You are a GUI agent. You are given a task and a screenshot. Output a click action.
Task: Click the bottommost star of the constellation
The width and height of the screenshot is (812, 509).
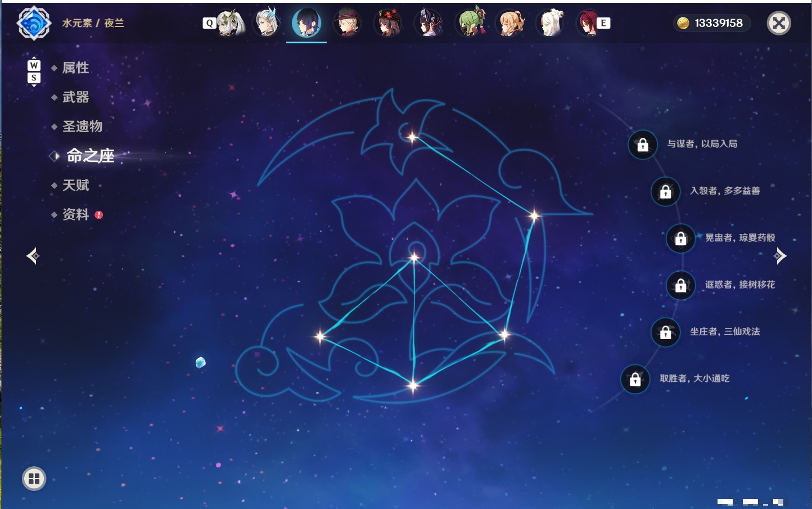click(413, 385)
